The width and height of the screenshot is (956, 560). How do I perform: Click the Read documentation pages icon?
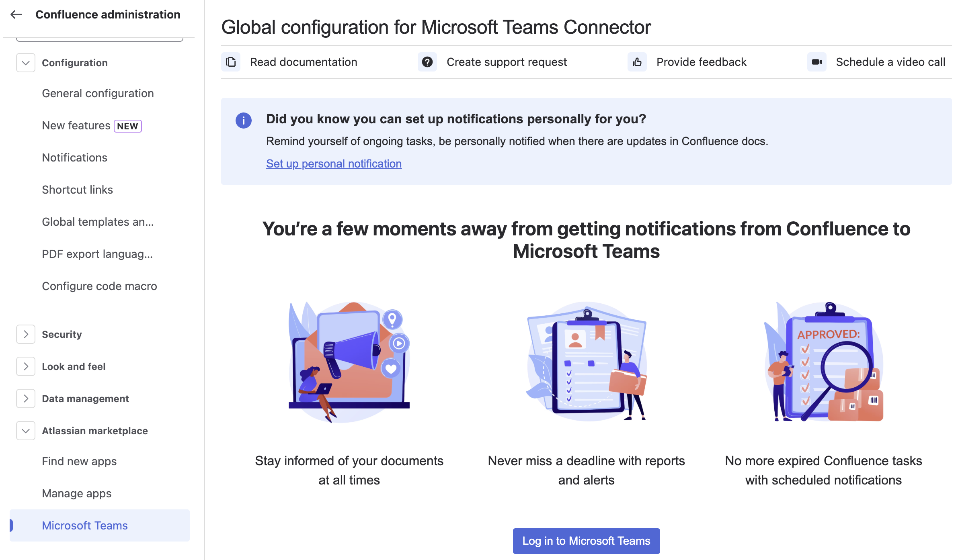pos(231,62)
